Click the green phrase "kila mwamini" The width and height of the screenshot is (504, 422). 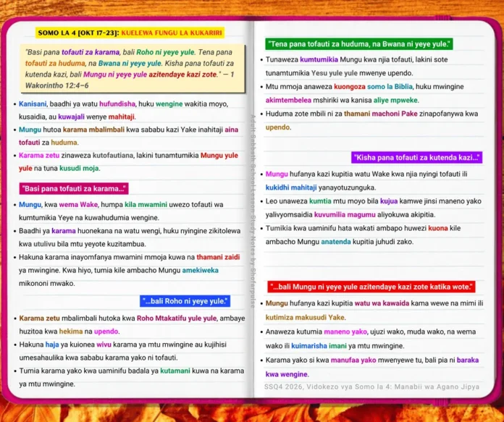tap(146, 204)
